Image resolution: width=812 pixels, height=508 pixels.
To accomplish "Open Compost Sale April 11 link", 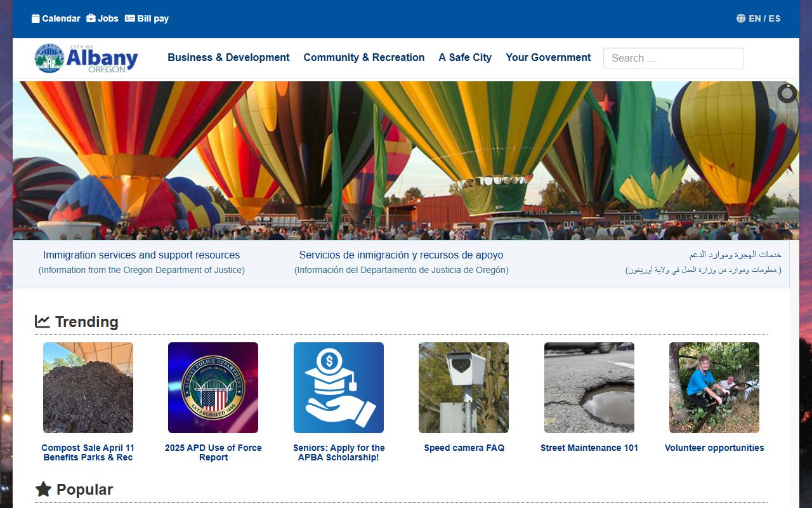I will click(x=88, y=453).
